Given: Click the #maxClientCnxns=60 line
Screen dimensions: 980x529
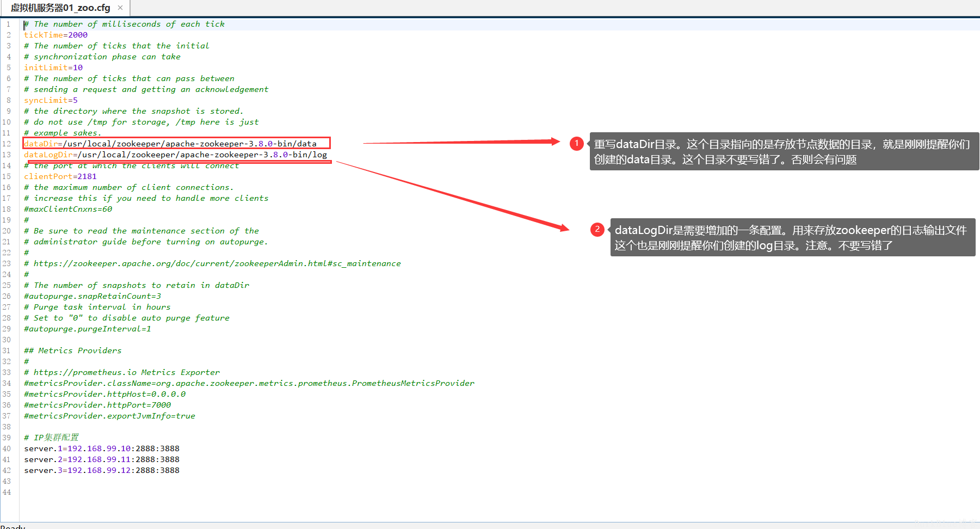Looking at the screenshot, I should point(68,209).
